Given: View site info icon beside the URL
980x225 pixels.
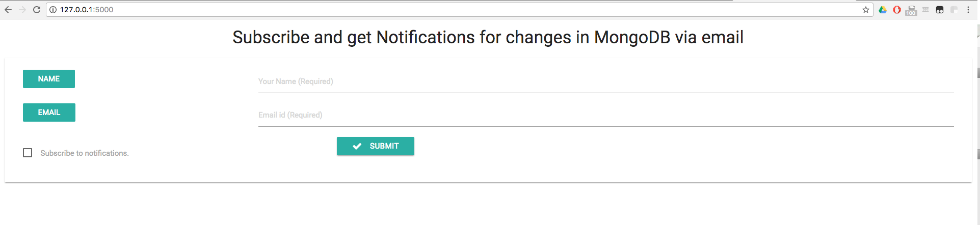Looking at the screenshot, I should (x=53, y=10).
